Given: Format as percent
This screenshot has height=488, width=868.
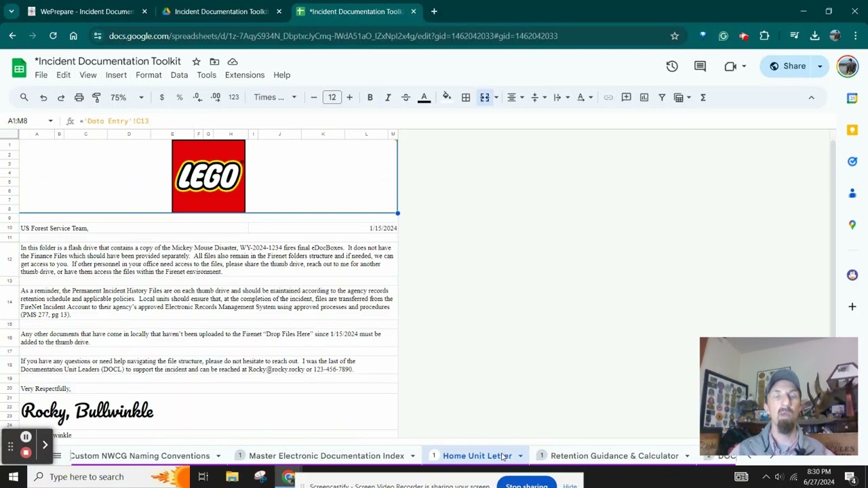Looking at the screenshot, I should (180, 98).
